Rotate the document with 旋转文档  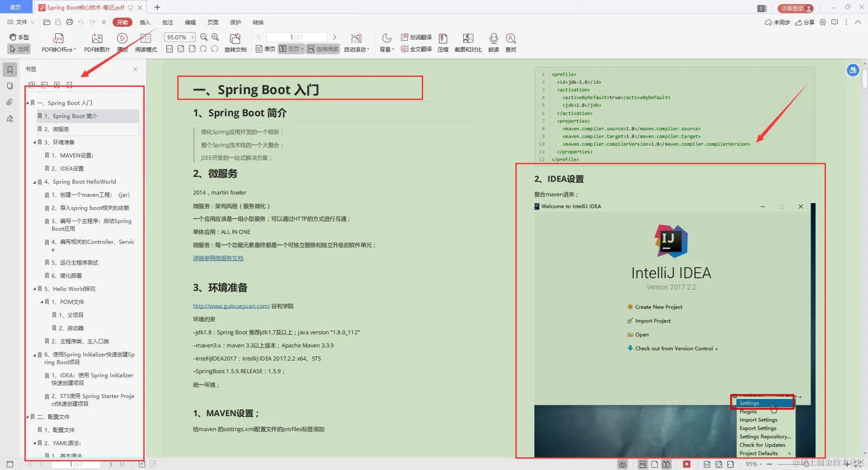tap(235, 42)
